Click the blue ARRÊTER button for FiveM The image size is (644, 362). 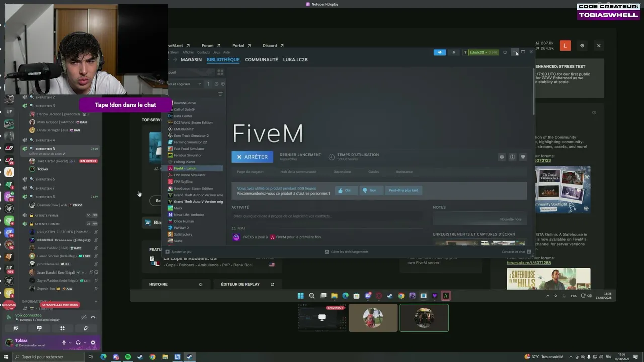point(252,157)
